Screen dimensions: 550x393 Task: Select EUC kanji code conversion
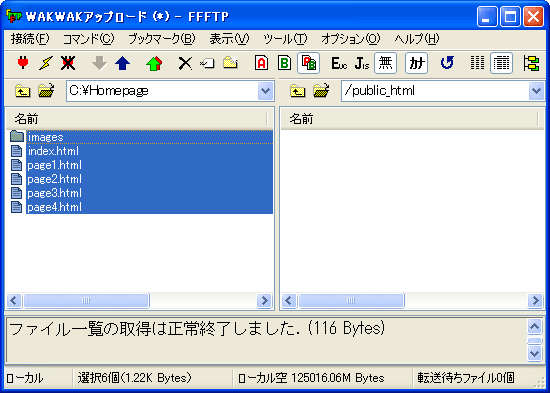click(x=339, y=63)
